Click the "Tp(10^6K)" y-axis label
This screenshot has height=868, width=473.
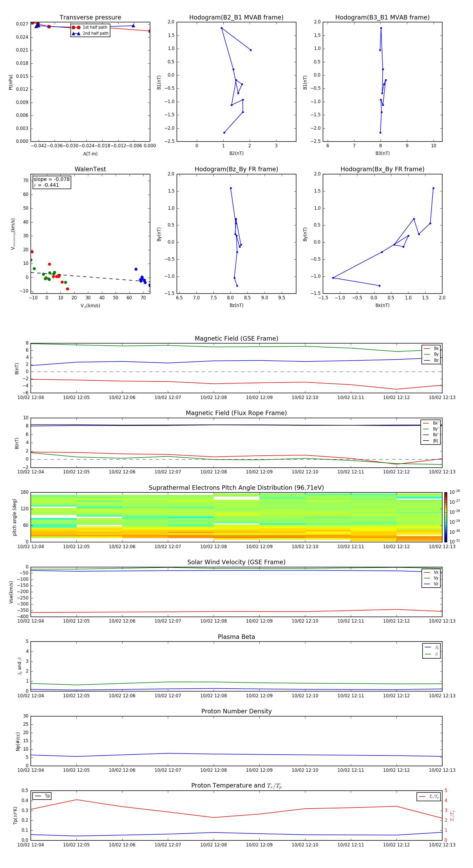pos(15,815)
